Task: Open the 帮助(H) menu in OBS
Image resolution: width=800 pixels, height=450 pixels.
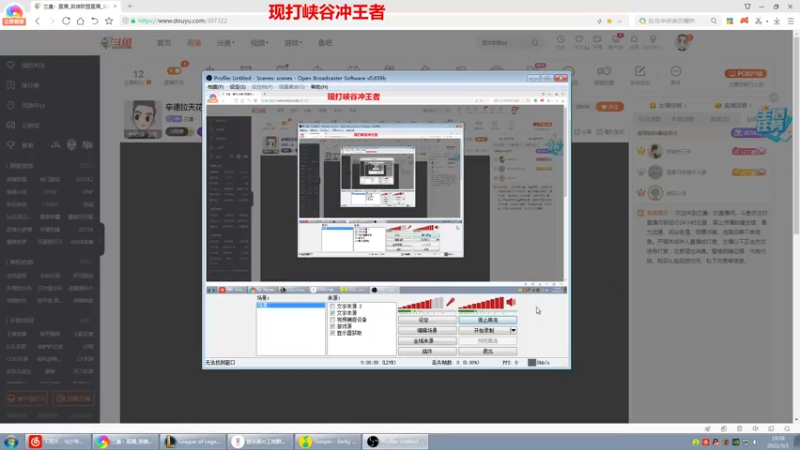Action: pos(319,87)
